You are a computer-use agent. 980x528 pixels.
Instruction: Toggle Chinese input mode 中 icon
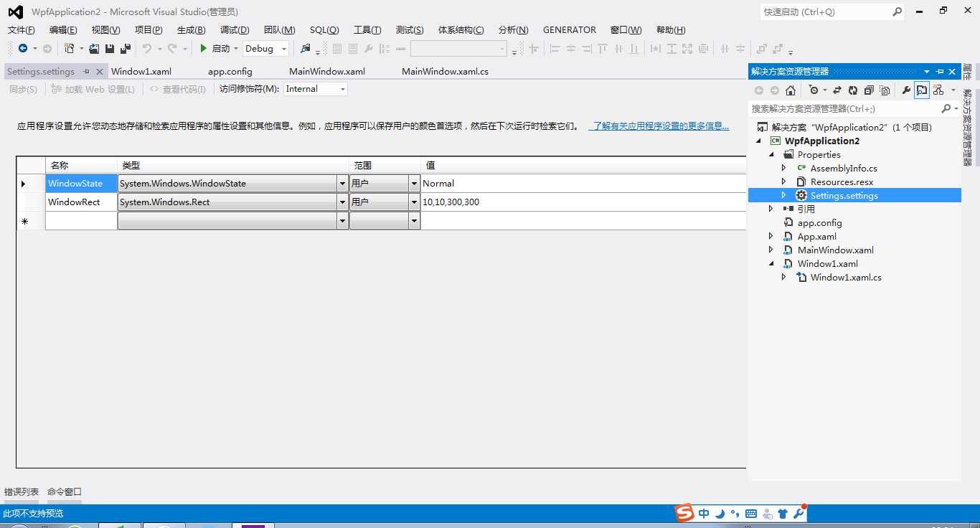[704, 514]
